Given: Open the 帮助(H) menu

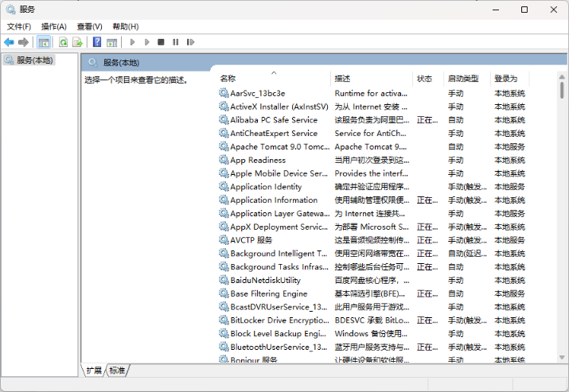Looking at the screenshot, I should (x=125, y=27).
